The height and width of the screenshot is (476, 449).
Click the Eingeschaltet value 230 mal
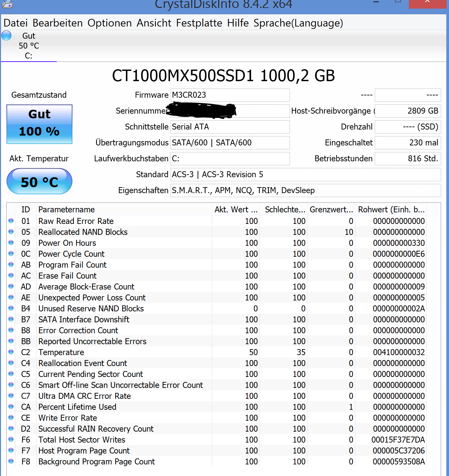408,143
